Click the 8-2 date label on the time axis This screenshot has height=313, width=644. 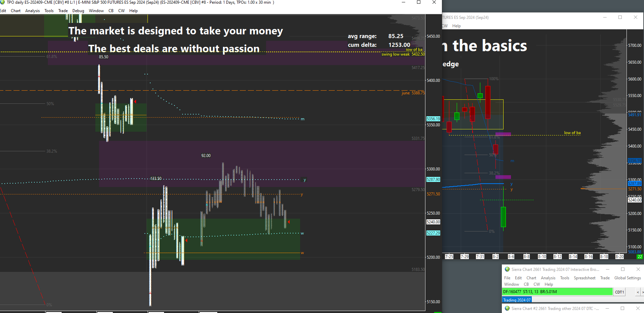click(495, 257)
